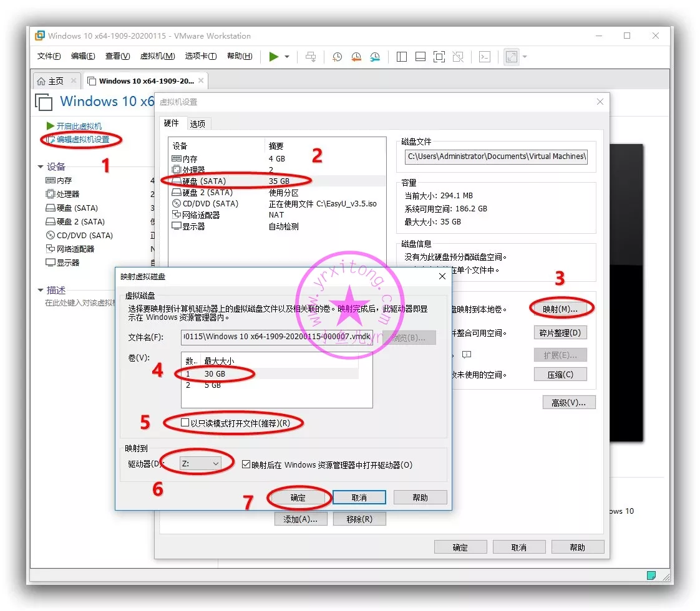Viewport: 700px width, 611px height.
Task: Collapse the 设备 section in sidebar
Action: click(x=41, y=167)
